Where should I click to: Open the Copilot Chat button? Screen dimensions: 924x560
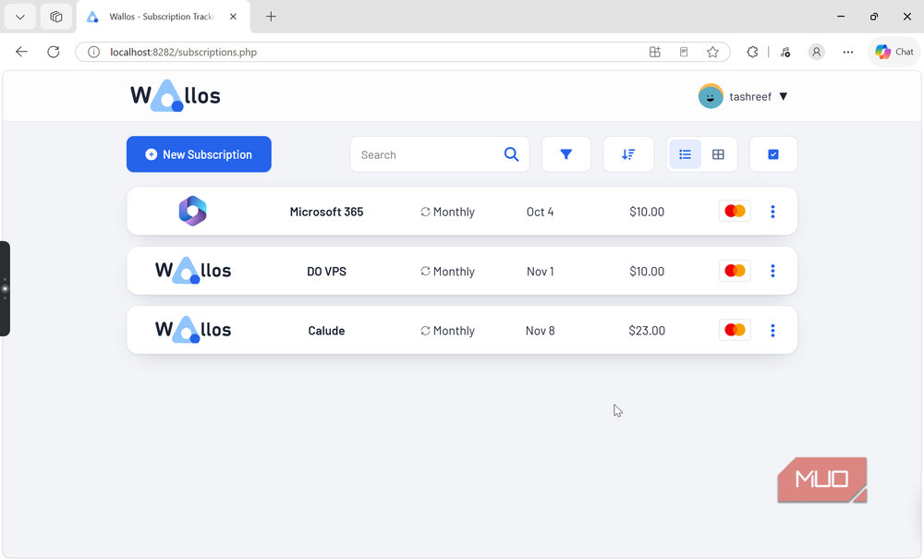tap(894, 52)
